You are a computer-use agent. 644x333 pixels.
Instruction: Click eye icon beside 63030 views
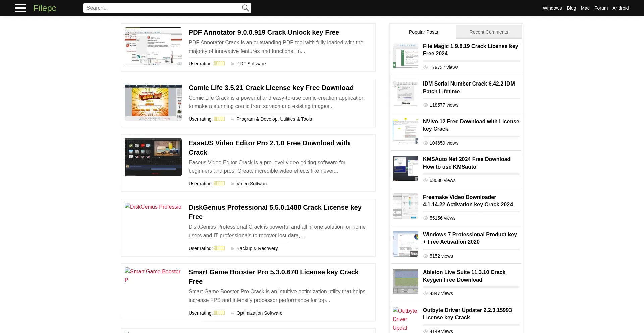coord(426,180)
